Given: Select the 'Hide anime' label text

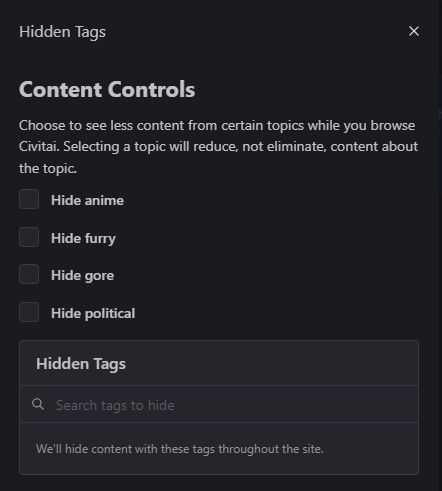Looking at the screenshot, I should (87, 200).
